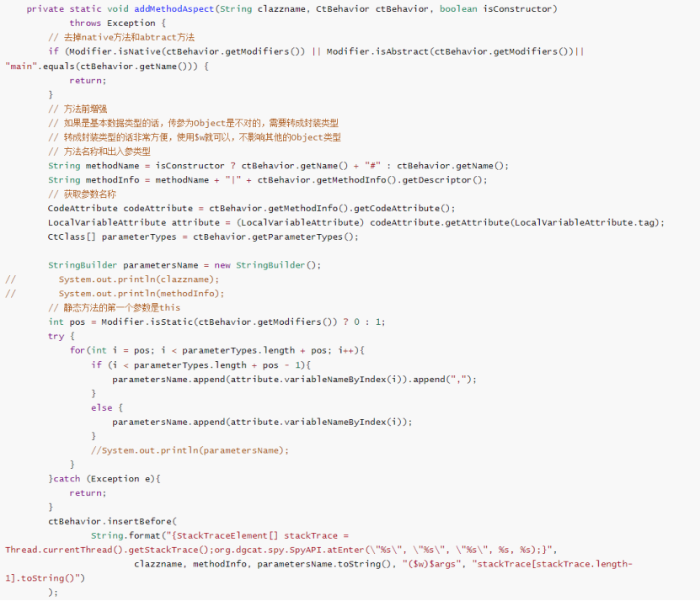Click the StringBuilder parametersName declaration
Viewport: 700px width, 601px height.
point(184,265)
